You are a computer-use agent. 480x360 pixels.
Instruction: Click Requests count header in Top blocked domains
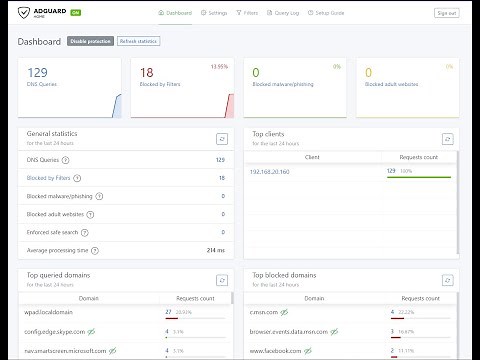421,298
